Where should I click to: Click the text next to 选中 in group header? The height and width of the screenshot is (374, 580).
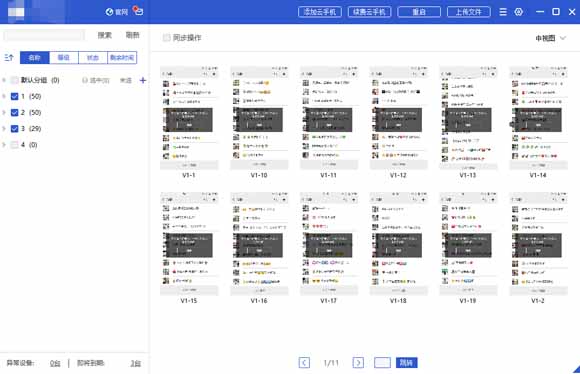point(126,80)
